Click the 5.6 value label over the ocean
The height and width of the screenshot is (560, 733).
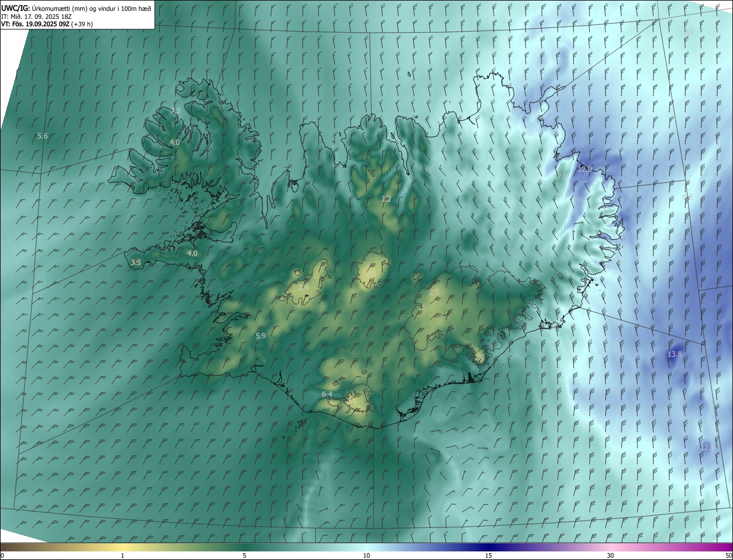point(42,136)
